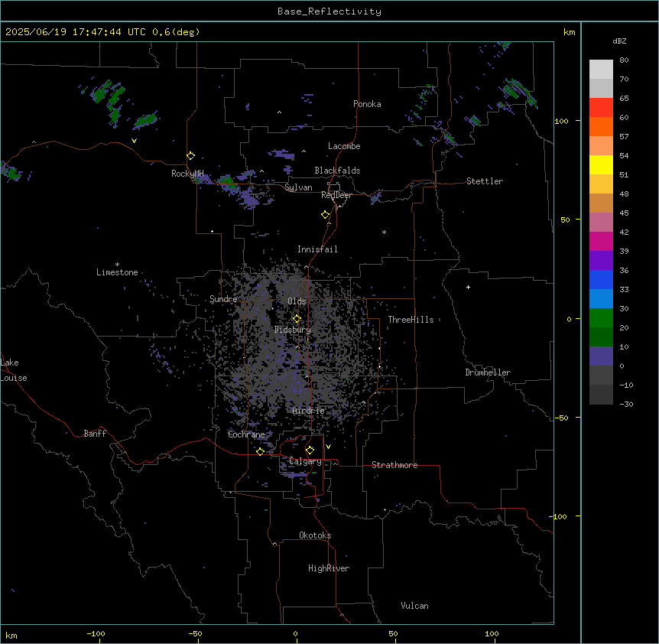Click the Blackfalds city label

(337, 171)
